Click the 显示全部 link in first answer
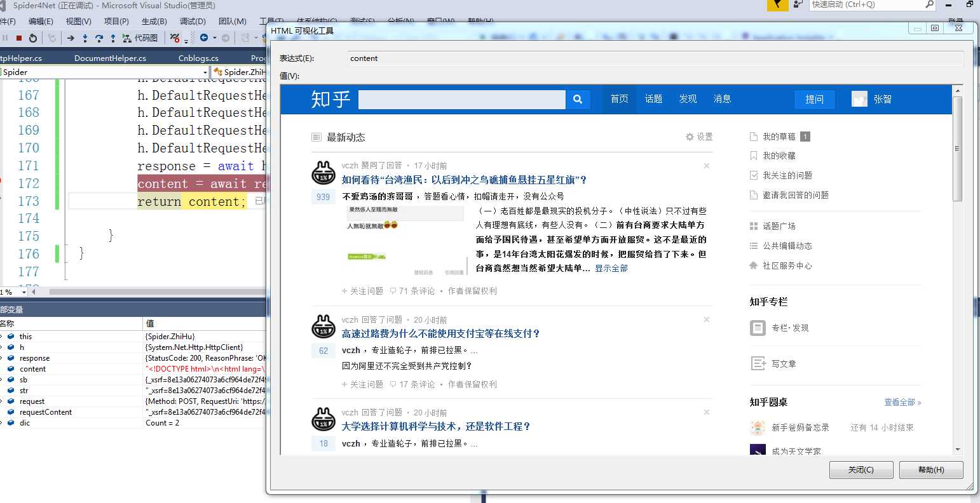 click(611, 269)
